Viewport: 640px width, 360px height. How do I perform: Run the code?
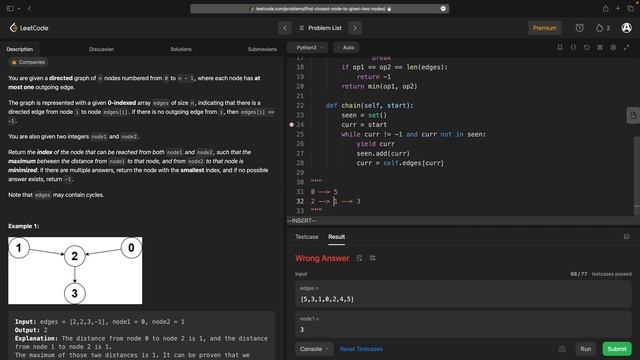[x=586, y=349]
